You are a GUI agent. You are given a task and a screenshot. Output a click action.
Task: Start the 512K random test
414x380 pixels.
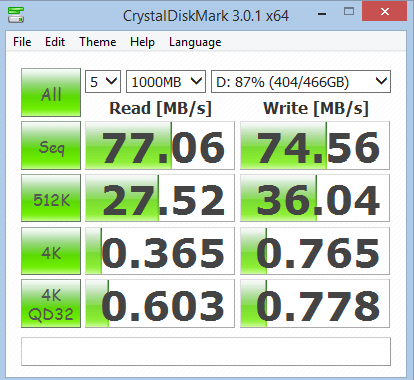(x=51, y=198)
